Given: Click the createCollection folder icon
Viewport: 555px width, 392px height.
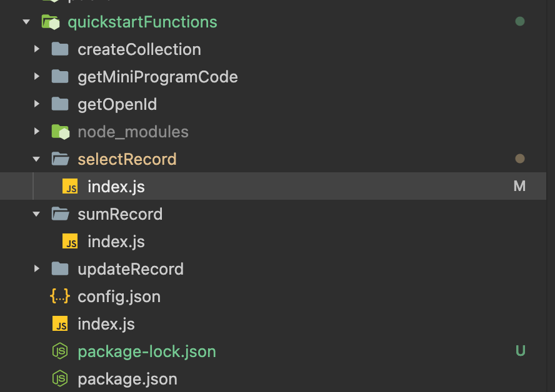Looking at the screenshot, I should pos(60,49).
